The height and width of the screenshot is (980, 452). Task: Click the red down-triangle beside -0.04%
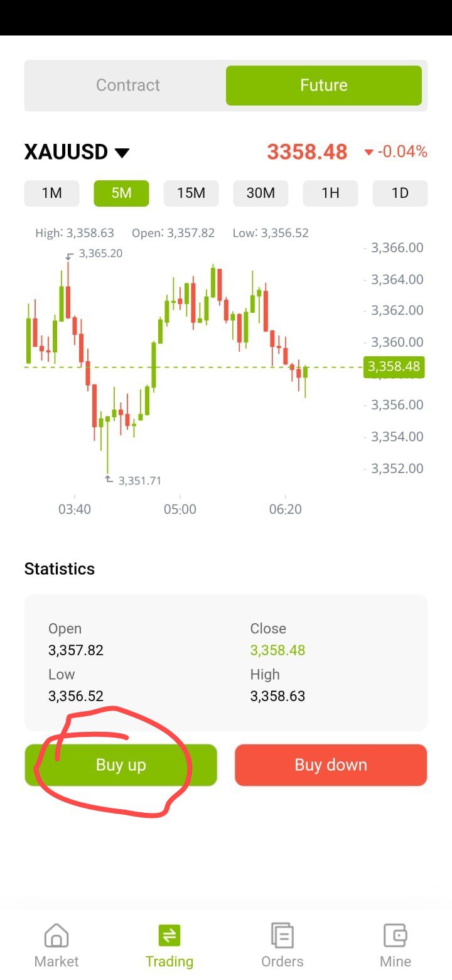[369, 153]
